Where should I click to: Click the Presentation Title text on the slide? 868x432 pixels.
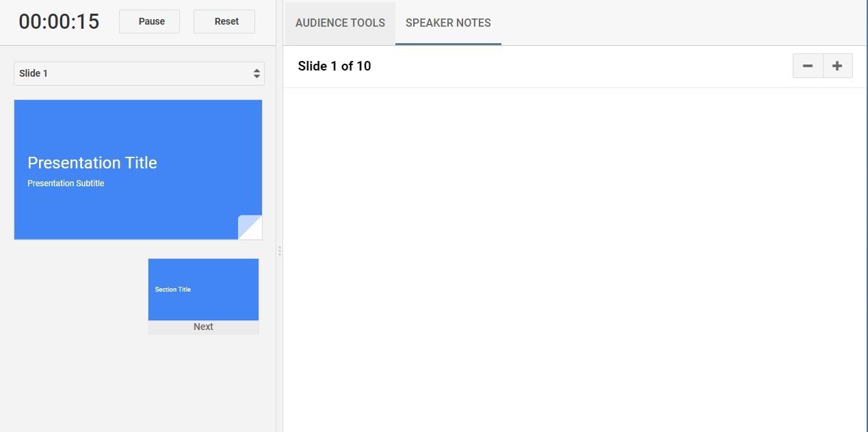pos(92,163)
